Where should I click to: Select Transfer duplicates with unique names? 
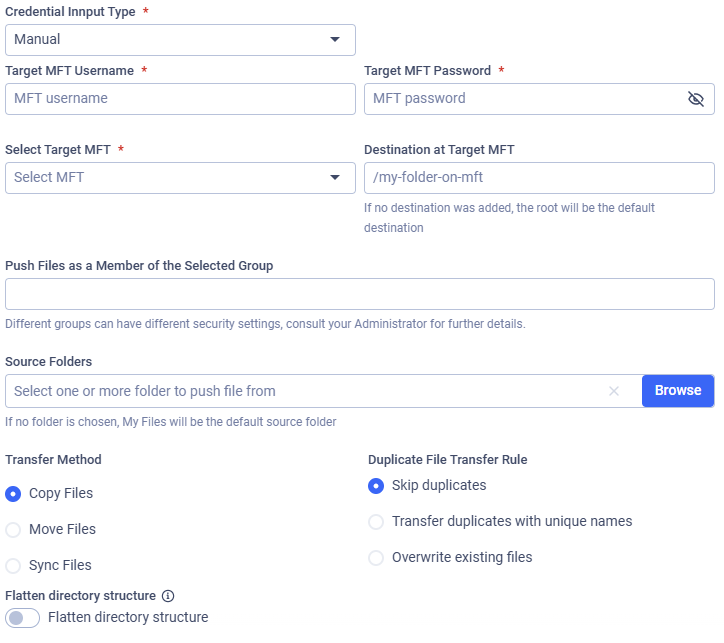point(376,522)
